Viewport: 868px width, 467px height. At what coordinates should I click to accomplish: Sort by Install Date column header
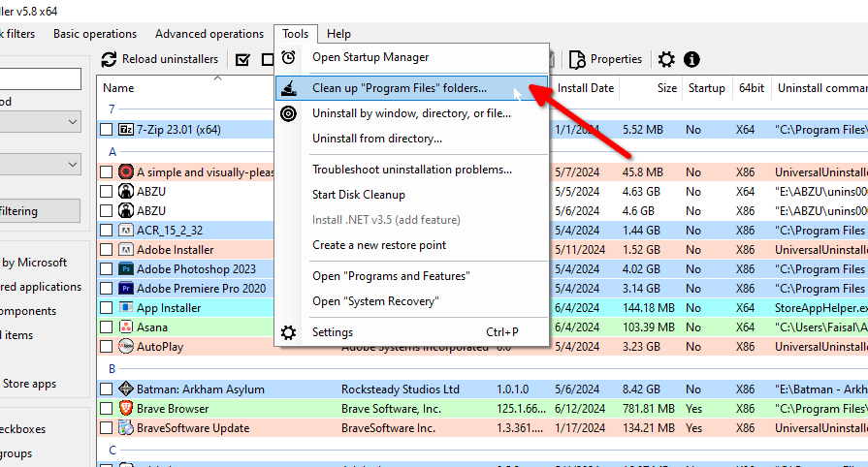point(586,88)
